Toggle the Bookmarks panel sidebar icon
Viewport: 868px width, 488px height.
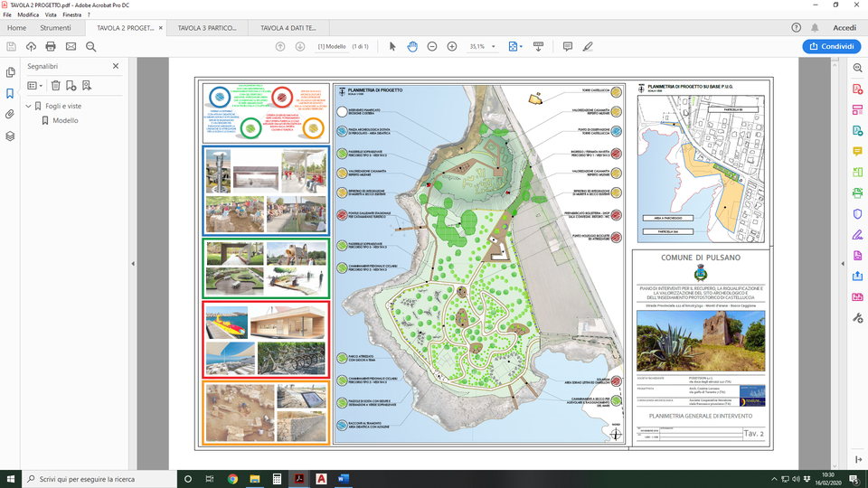[x=10, y=93]
